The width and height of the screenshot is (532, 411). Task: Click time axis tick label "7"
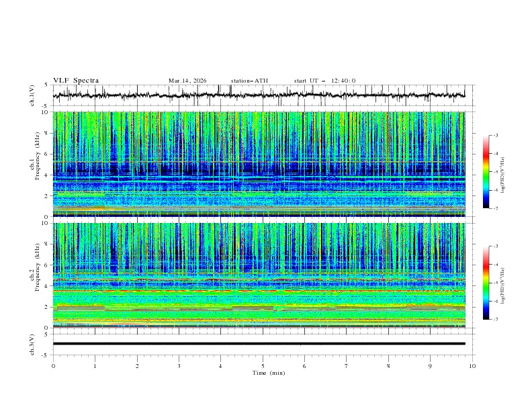pyautogui.click(x=347, y=366)
